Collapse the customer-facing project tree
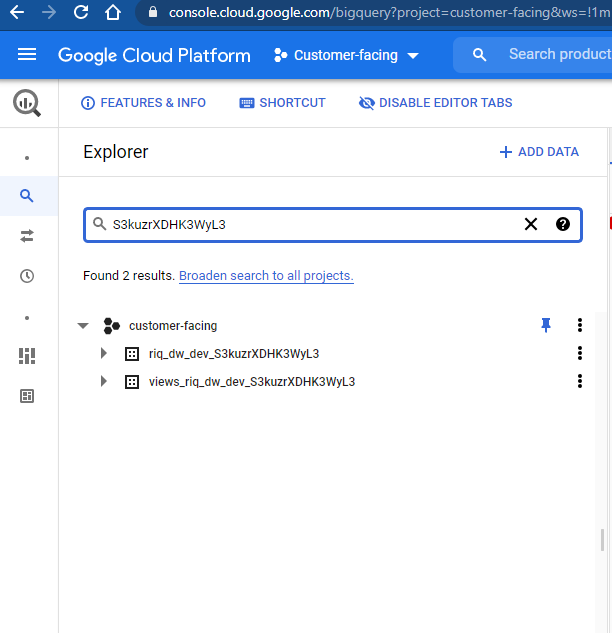612x633 pixels. click(x=83, y=325)
